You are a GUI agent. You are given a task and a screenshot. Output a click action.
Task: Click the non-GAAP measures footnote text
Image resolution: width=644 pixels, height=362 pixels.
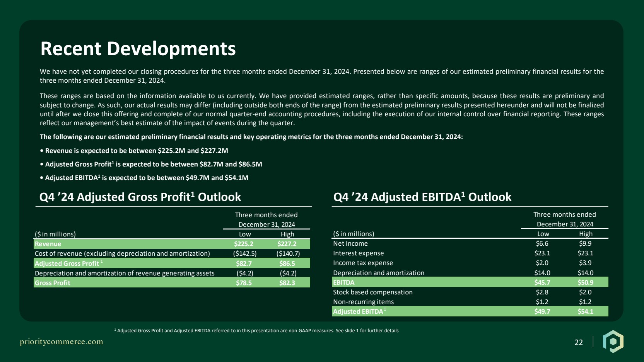[x=257, y=331]
